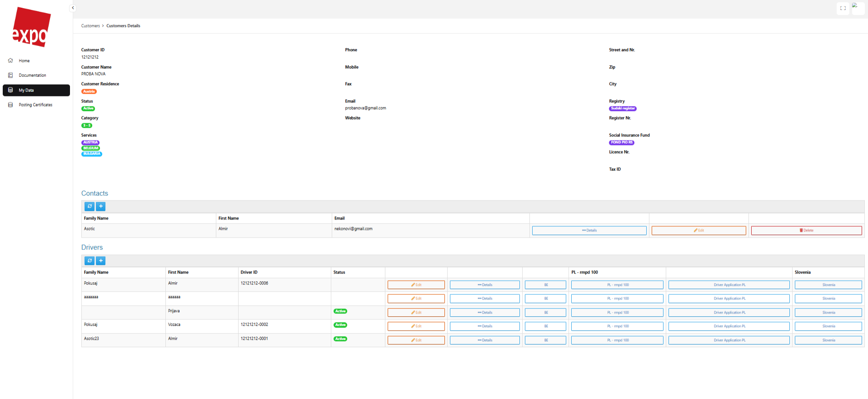Edit driver with ID 12121212-0006
This screenshot has height=399, width=868.
(x=416, y=285)
